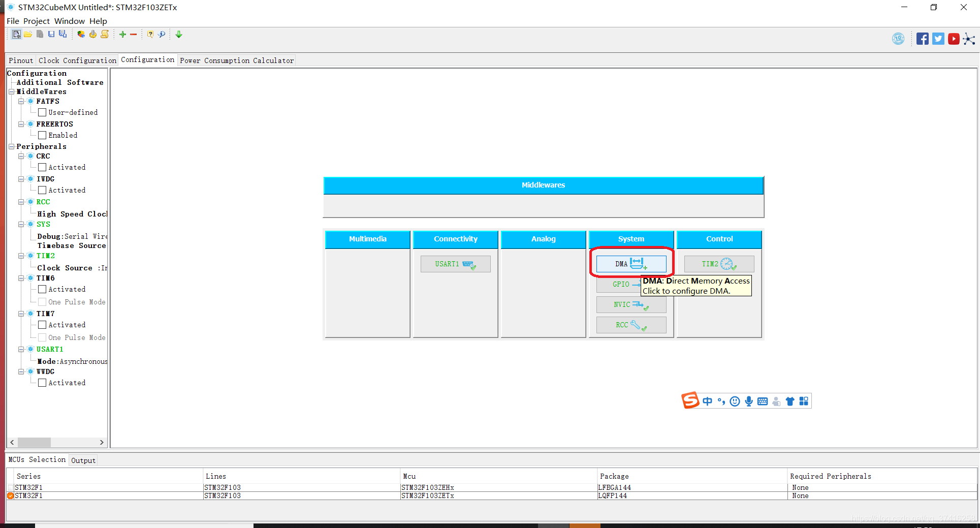Collapse the TIM2 tree node
The width and height of the screenshot is (980, 528).
(21, 256)
